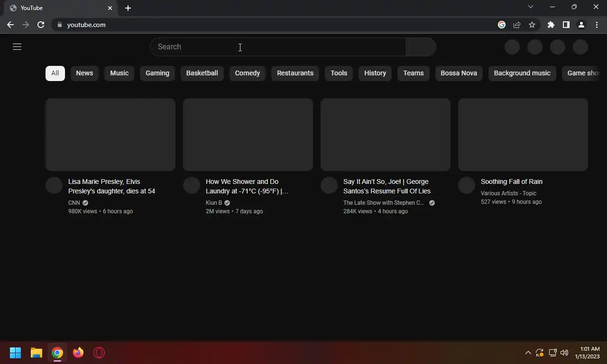Visit The Late Show with Stephen Colbert channel
Viewport: 607px width, 364px height.
pos(384,203)
